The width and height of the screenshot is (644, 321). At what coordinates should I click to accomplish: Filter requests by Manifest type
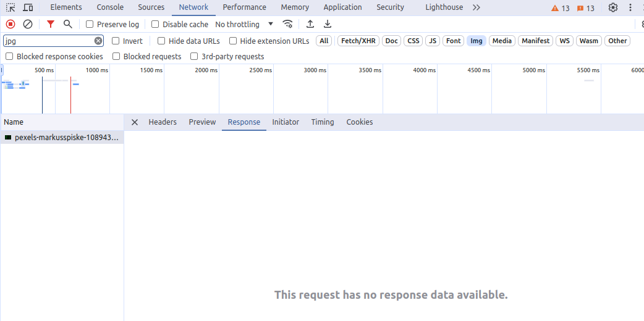536,41
